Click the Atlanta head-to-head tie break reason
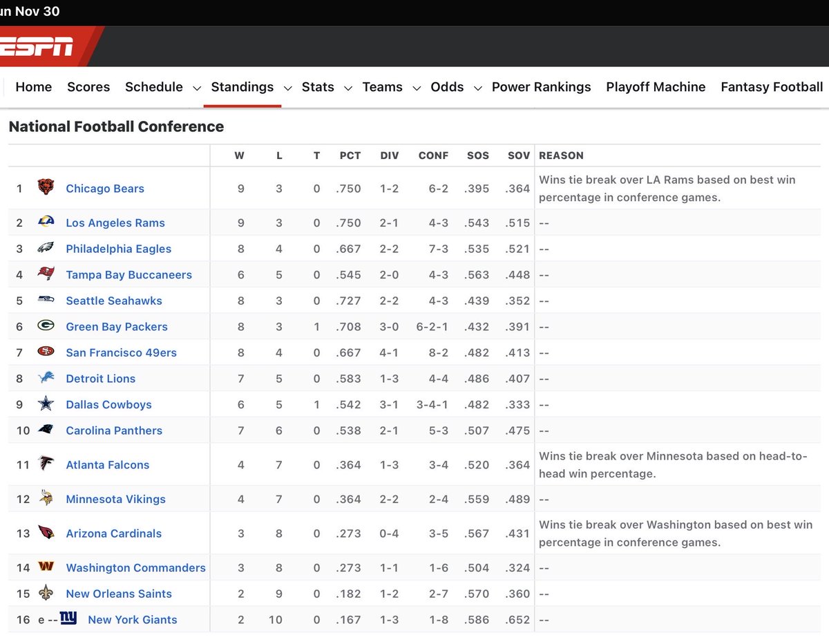 click(674, 464)
